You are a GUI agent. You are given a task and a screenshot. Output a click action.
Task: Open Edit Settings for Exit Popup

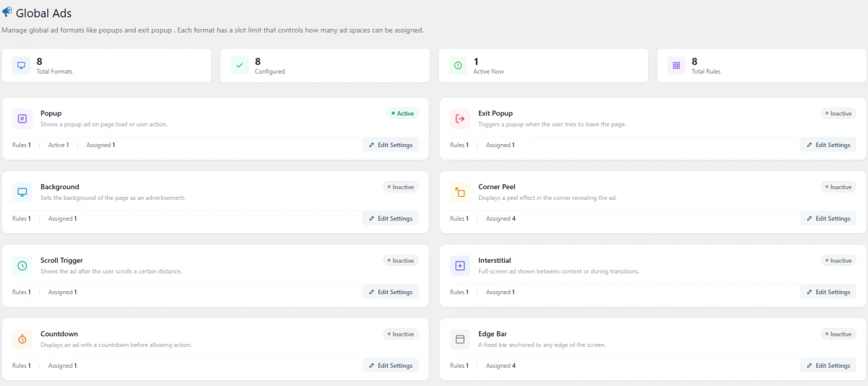click(x=828, y=145)
